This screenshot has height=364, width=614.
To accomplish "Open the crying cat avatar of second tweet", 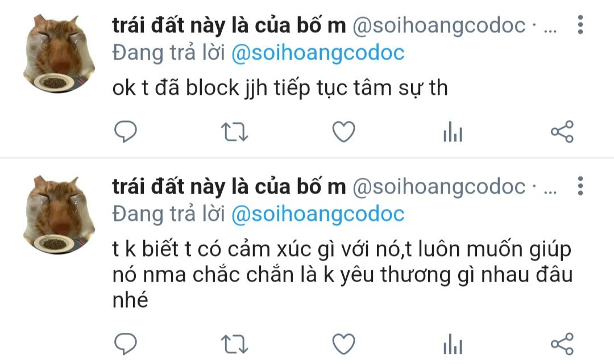I will (x=59, y=215).
